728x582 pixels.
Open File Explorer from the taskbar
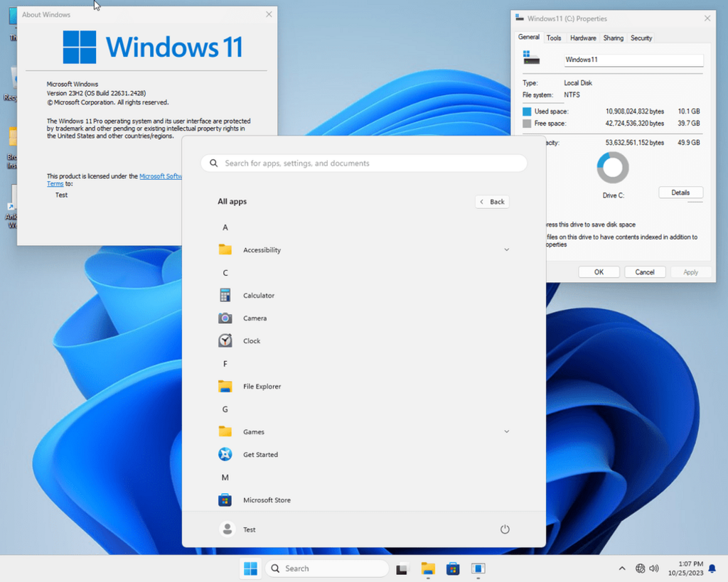[x=428, y=568]
